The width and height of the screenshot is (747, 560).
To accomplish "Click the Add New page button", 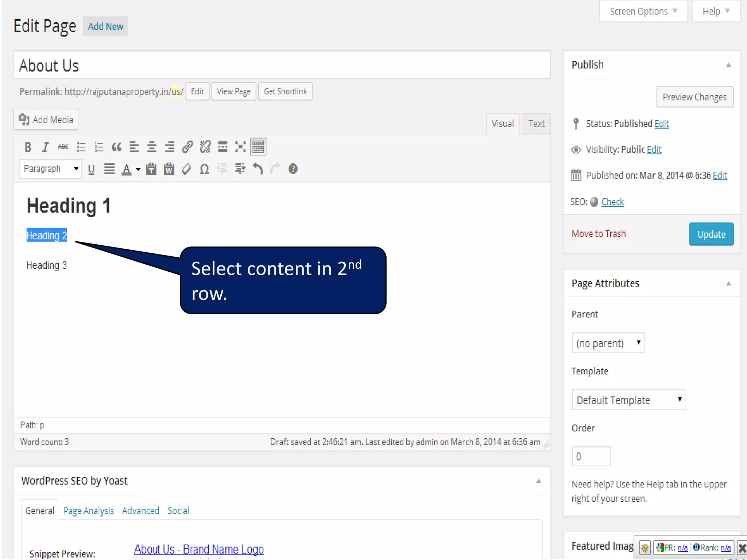I will 105,26.
